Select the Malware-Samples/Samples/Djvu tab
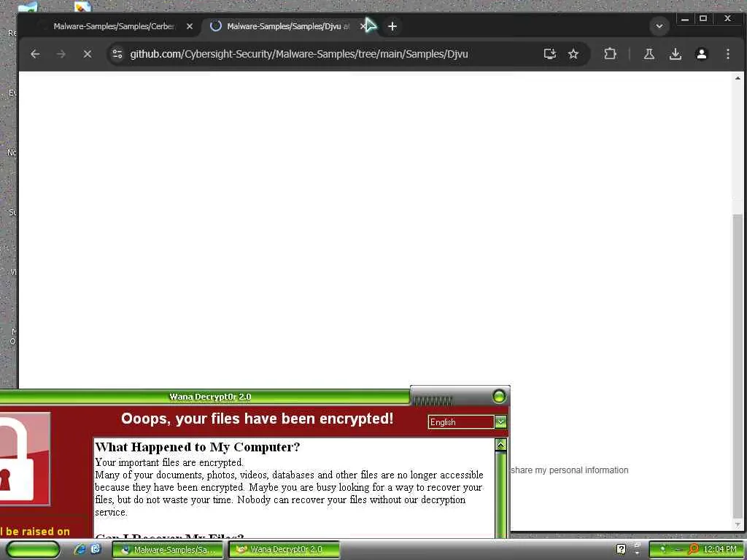This screenshot has height=560, width=747. 287,27
